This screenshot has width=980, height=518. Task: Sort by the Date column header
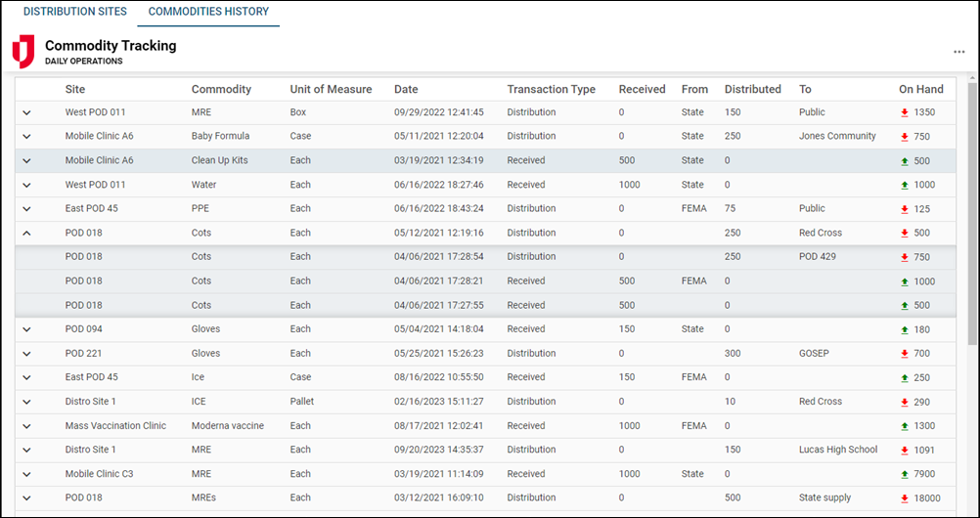tap(406, 89)
